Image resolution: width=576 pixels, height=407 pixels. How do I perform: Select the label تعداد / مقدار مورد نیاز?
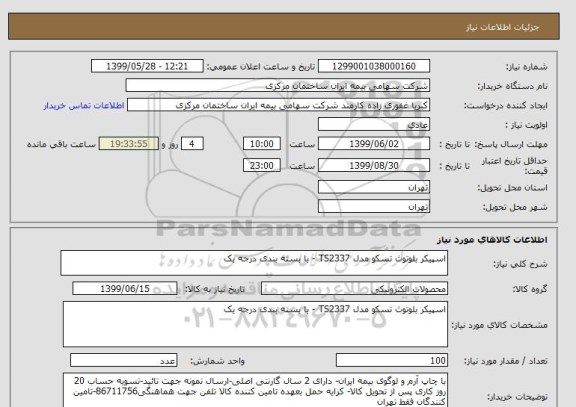coord(505,361)
